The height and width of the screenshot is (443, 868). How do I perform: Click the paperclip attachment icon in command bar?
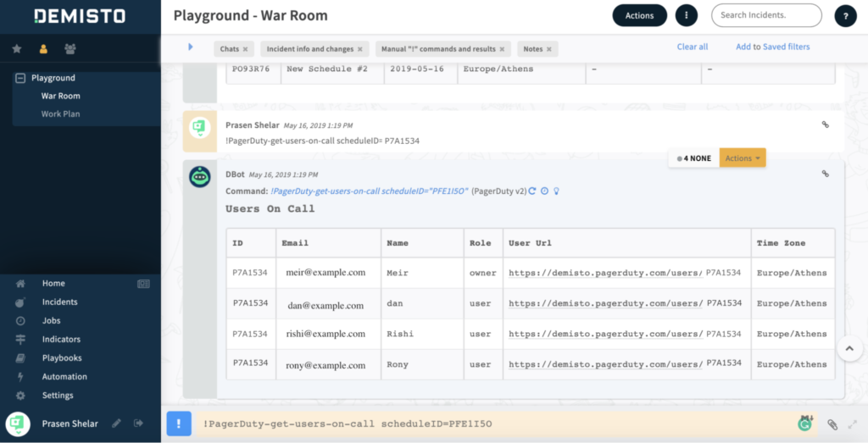pos(832,424)
